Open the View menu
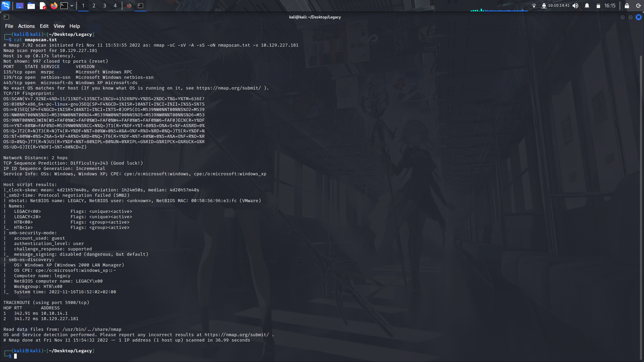 pyautogui.click(x=59, y=26)
